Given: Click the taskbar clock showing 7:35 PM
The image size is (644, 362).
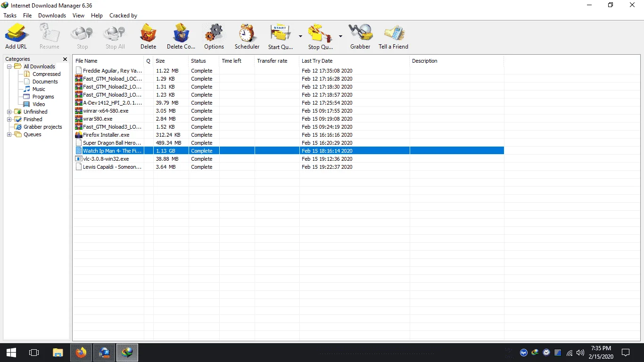Looking at the screenshot, I should point(601,348).
